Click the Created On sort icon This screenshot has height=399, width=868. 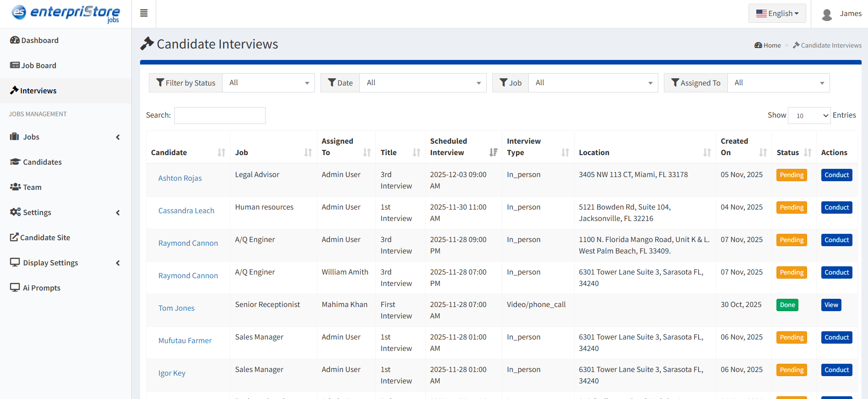pyautogui.click(x=763, y=152)
